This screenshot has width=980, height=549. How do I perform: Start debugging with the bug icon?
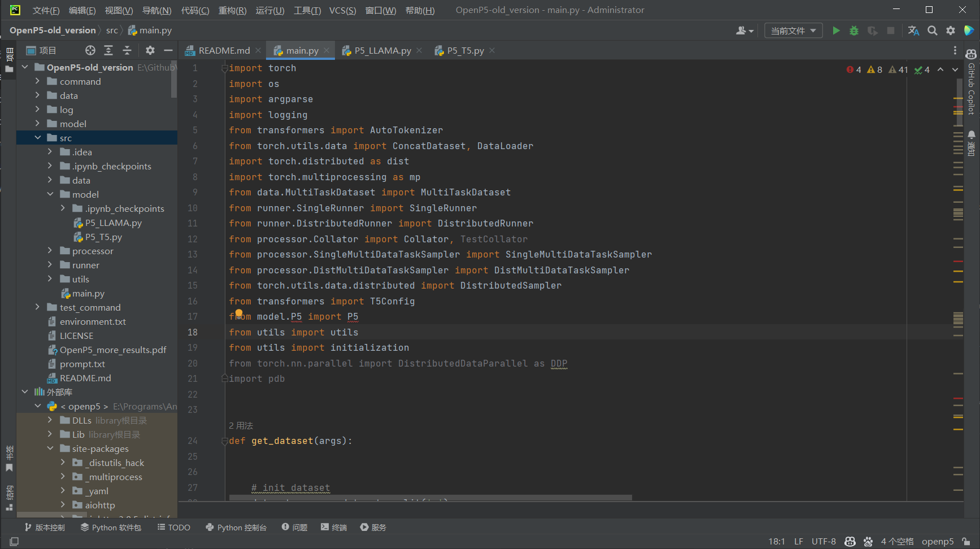point(854,30)
